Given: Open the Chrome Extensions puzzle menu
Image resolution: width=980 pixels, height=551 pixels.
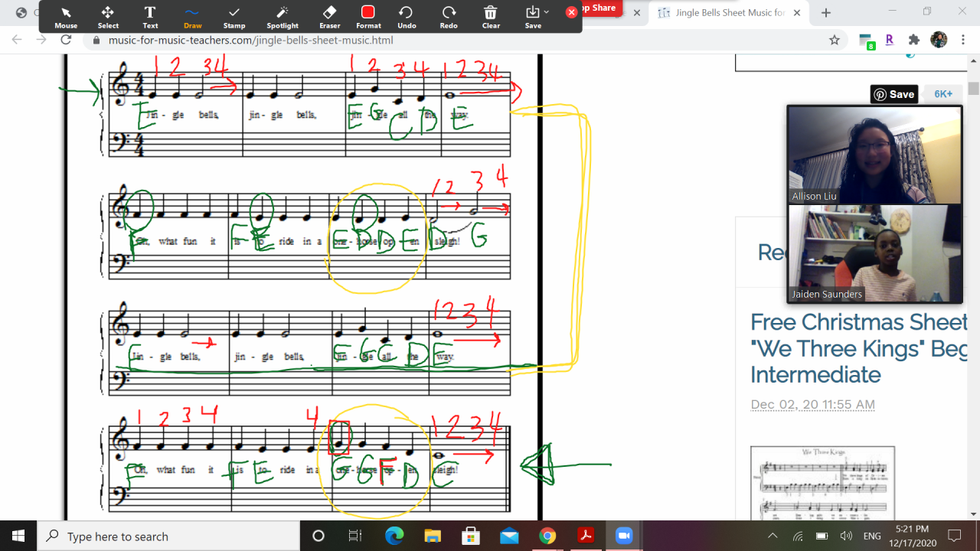Looking at the screenshot, I should (914, 40).
